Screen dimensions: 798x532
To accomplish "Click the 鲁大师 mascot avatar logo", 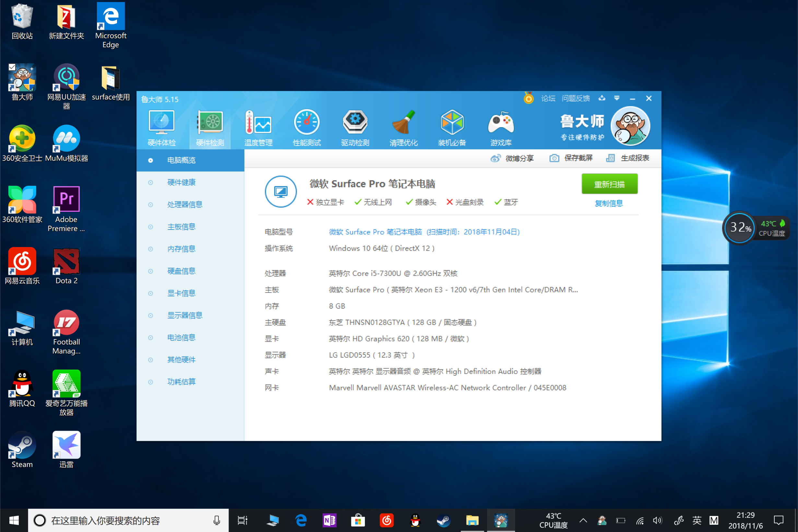I will pos(630,126).
